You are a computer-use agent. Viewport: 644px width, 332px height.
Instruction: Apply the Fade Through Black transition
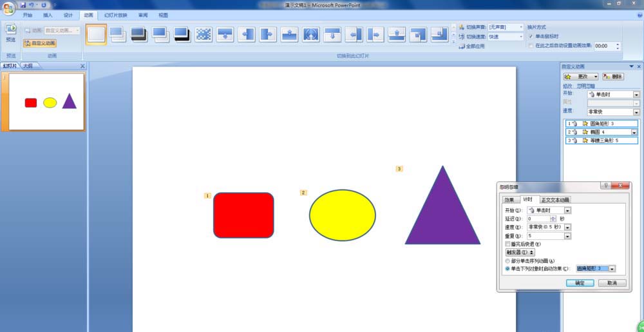point(139,35)
